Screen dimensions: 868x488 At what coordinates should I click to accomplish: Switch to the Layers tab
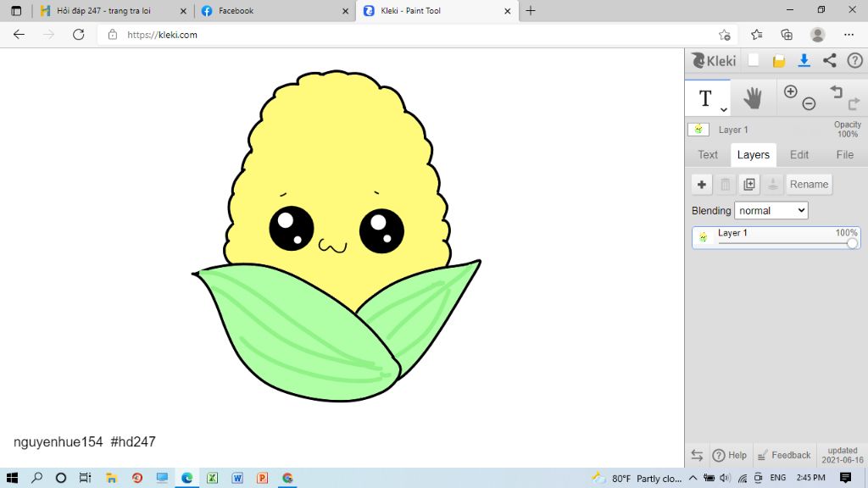pos(754,155)
